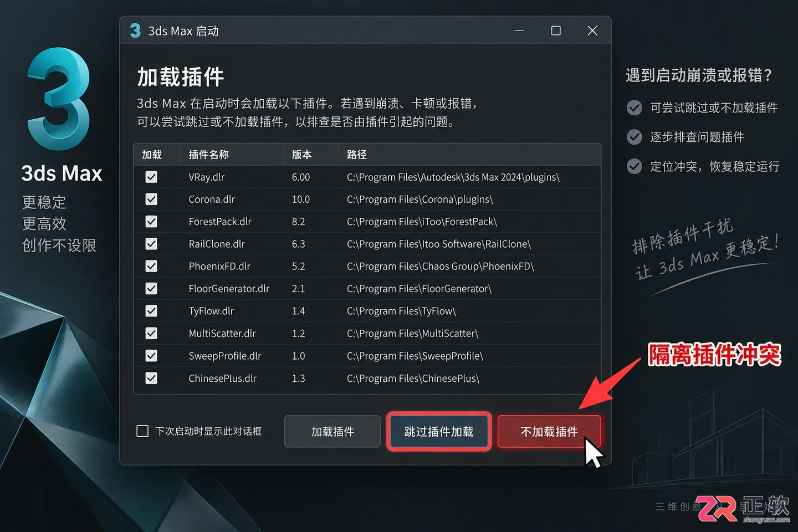Click the 加载插件 button

[x=332, y=432]
